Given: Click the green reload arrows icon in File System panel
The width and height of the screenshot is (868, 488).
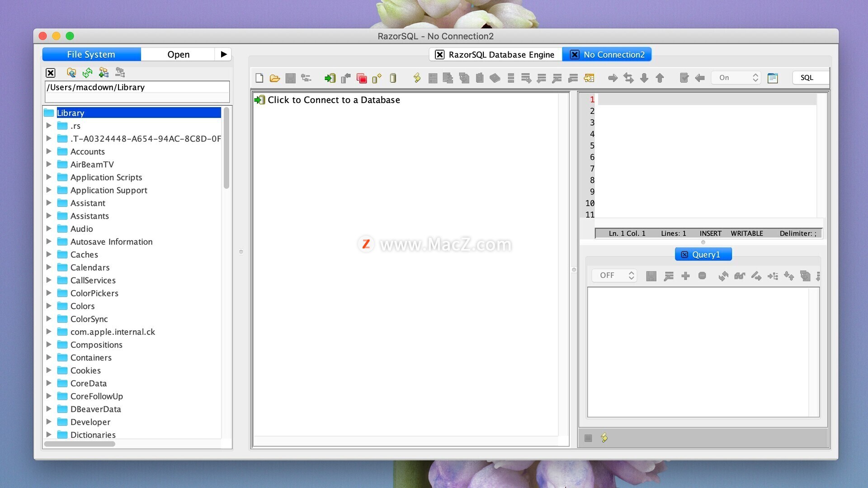Looking at the screenshot, I should click(87, 72).
